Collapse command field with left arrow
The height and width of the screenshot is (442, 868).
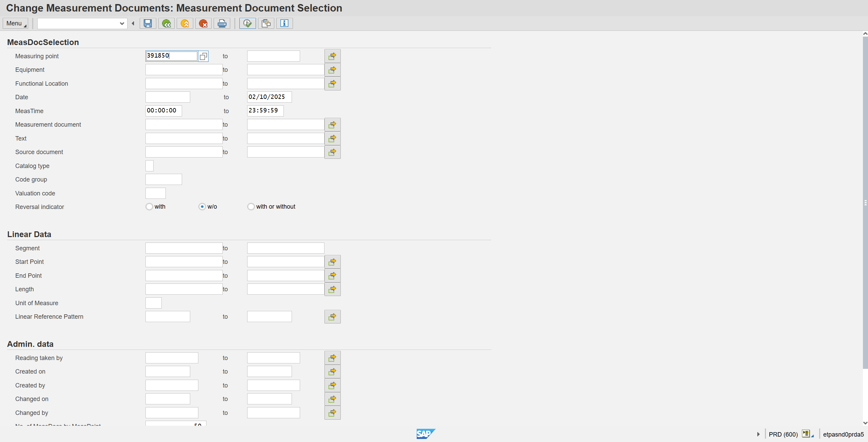tap(133, 23)
